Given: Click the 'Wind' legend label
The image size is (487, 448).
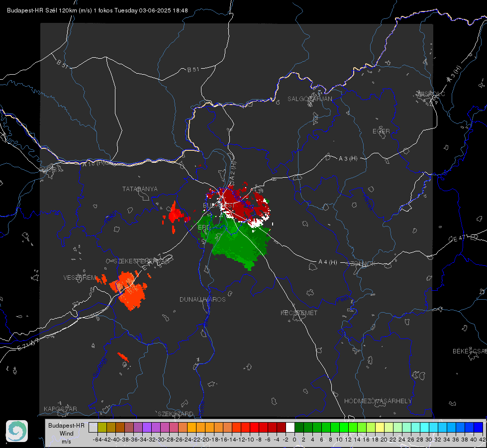Looking at the screenshot, I should pyautogui.click(x=67, y=433).
